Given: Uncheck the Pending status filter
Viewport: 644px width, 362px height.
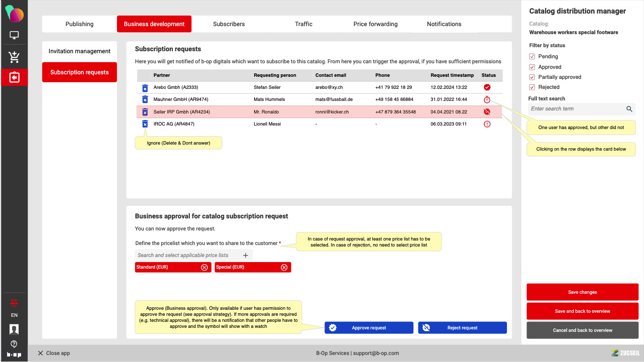Looking at the screenshot, I should pos(532,57).
